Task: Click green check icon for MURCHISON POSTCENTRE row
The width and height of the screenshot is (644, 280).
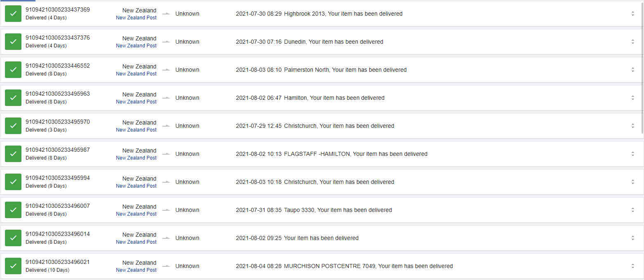Action: click(13, 266)
